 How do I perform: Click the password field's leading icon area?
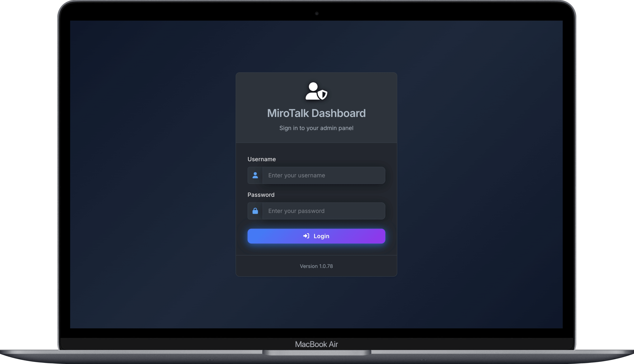[x=255, y=211]
